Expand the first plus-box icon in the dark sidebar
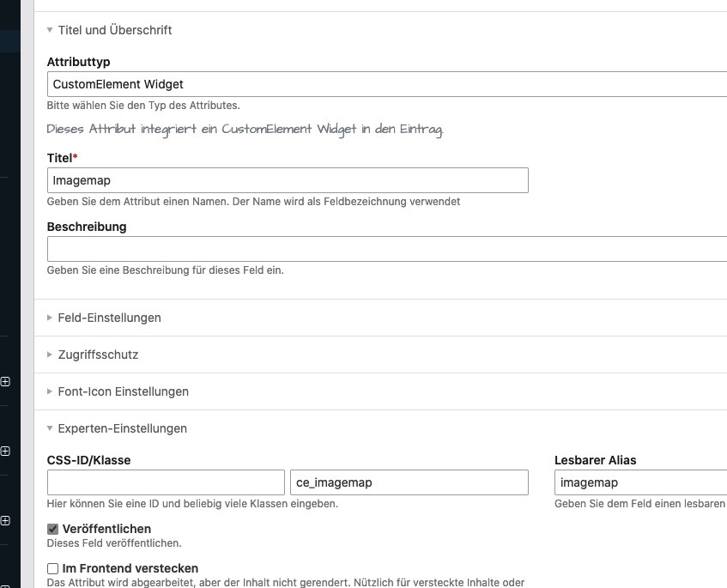The height and width of the screenshot is (588, 727). pyautogui.click(x=5, y=382)
